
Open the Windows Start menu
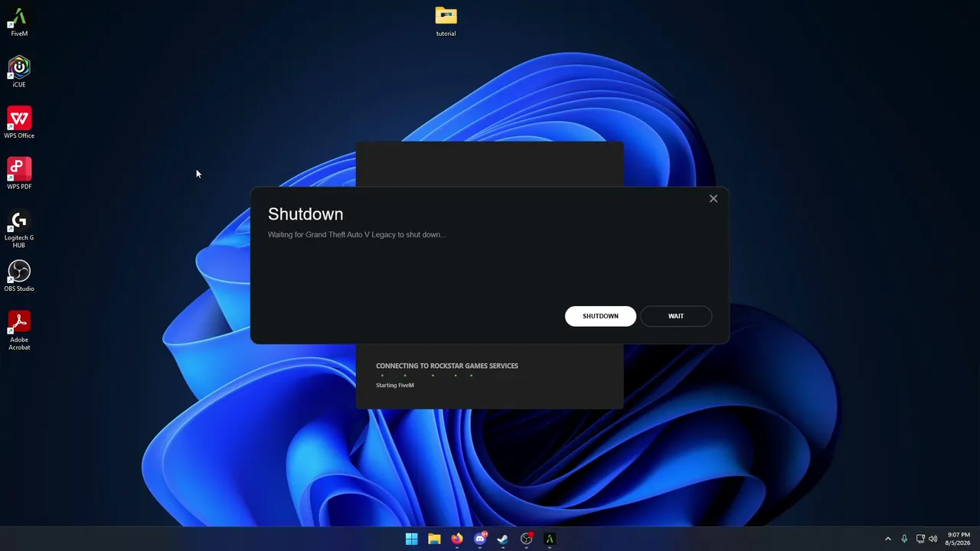coord(411,539)
